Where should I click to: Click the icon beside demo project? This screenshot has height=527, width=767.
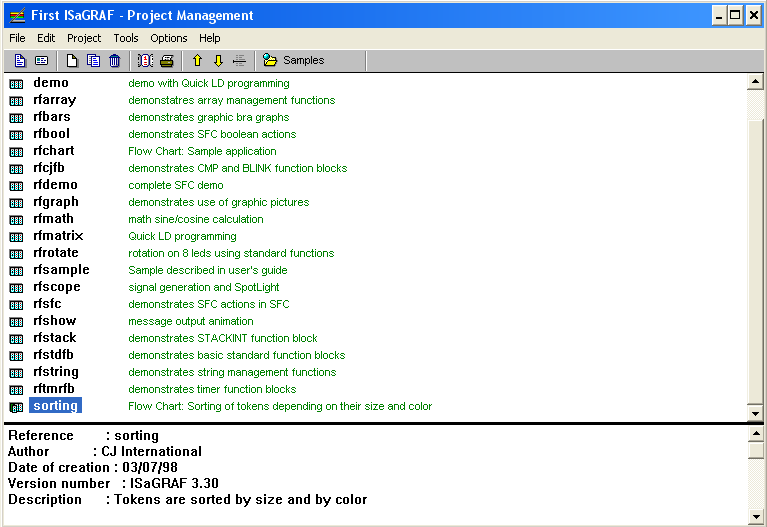pyautogui.click(x=16, y=84)
